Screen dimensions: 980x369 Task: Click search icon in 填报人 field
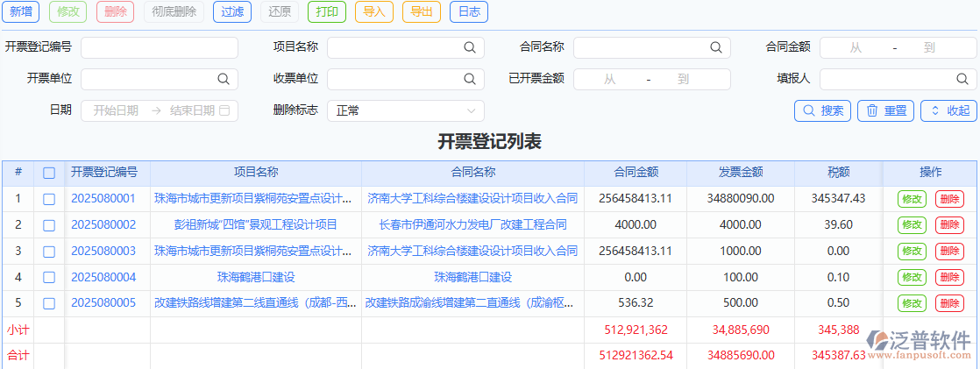click(962, 79)
